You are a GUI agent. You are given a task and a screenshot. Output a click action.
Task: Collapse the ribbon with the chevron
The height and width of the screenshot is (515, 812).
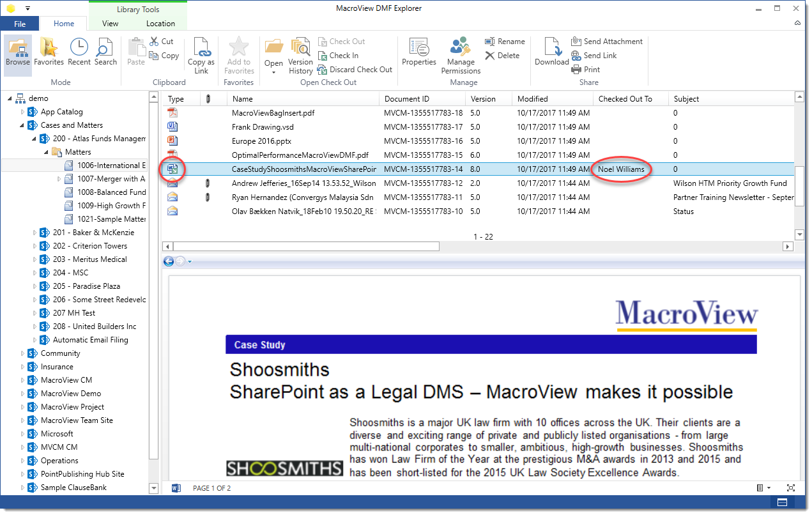(797, 24)
